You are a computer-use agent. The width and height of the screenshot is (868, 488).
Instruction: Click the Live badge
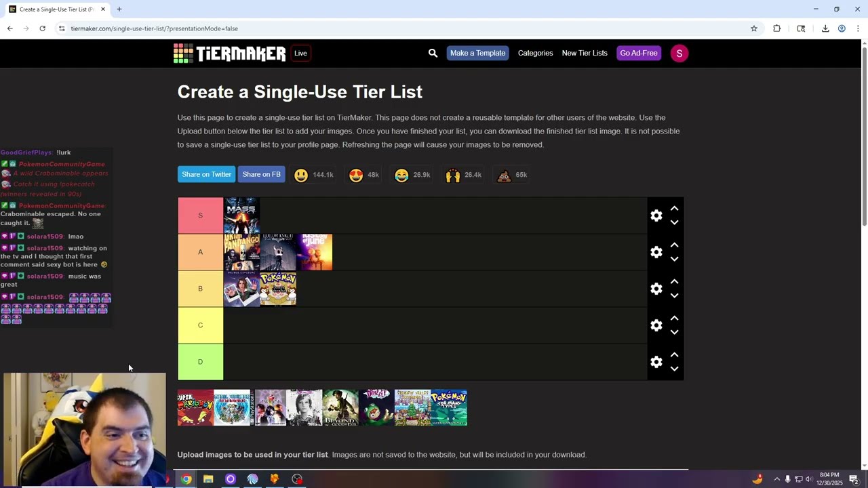click(x=300, y=53)
